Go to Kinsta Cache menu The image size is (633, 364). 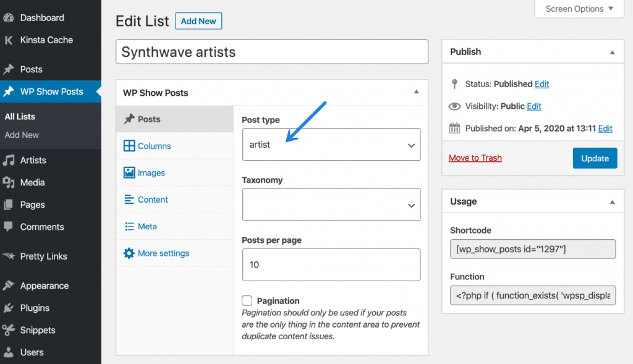coord(46,40)
